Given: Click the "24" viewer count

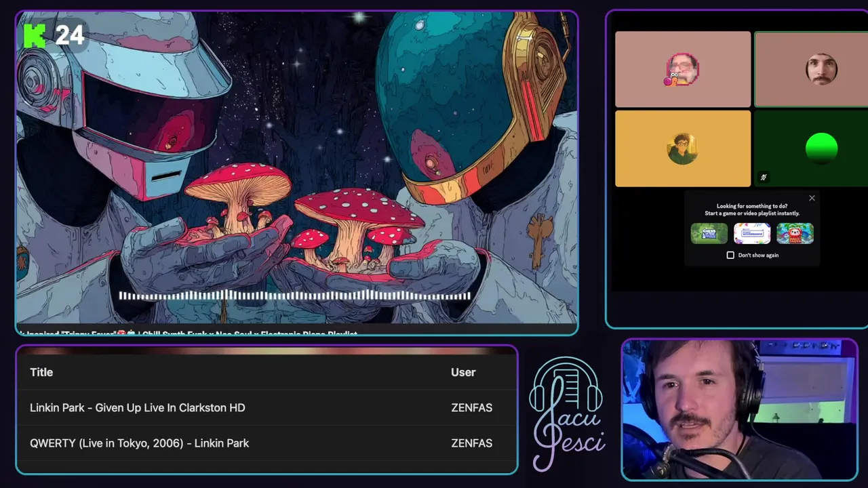Looking at the screenshot, I should pos(69,35).
